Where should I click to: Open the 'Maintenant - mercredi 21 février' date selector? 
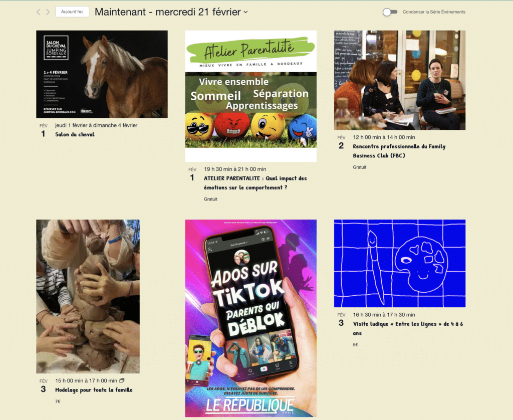(x=171, y=12)
